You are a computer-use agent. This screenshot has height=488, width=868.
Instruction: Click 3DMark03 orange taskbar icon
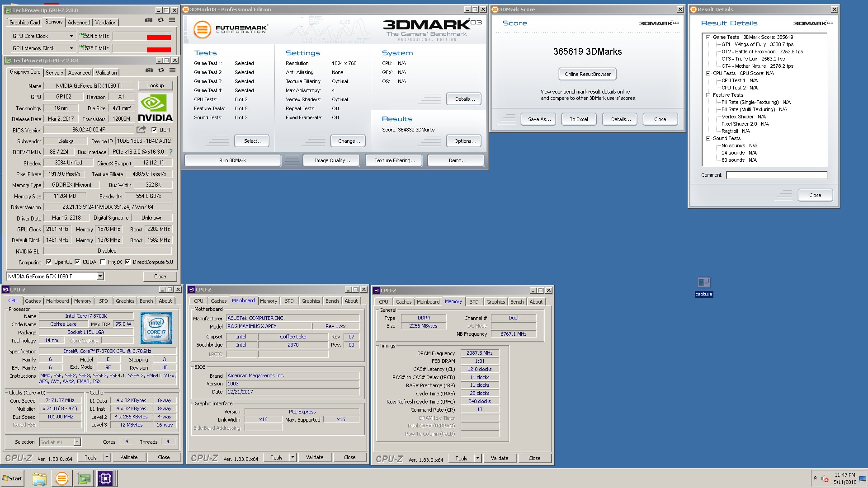coord(62,479)
